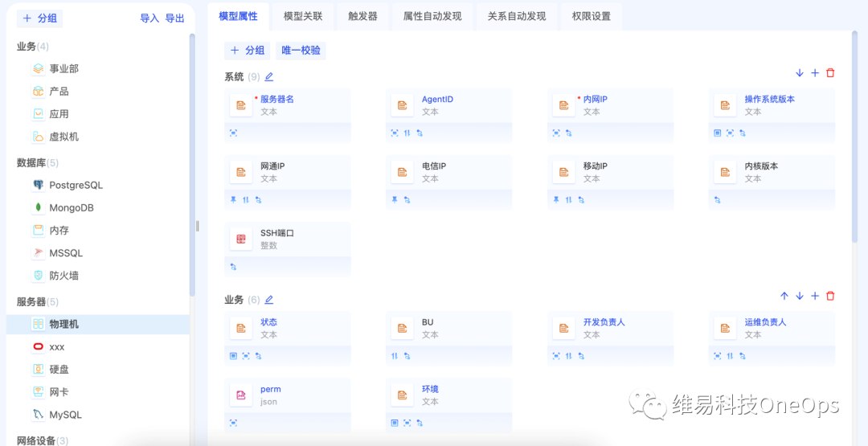Delete the 业务 attribute group with trash icon

coord(830,296)
